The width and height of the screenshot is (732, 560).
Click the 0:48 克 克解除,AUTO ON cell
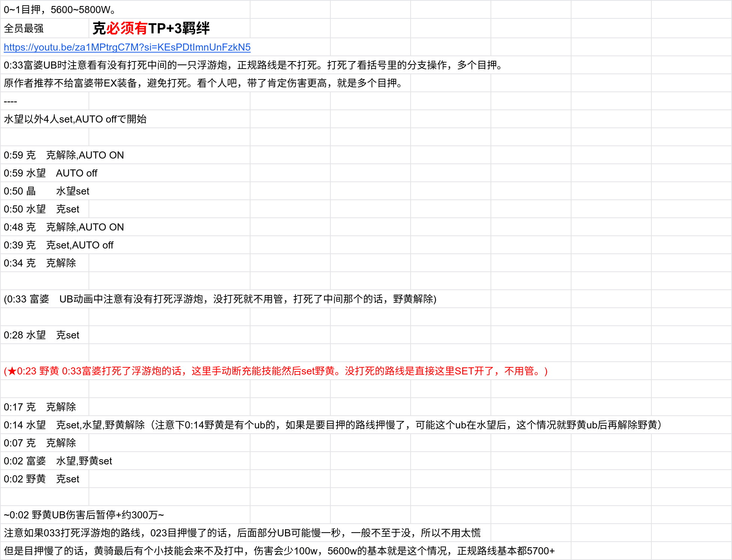(64, 227)
